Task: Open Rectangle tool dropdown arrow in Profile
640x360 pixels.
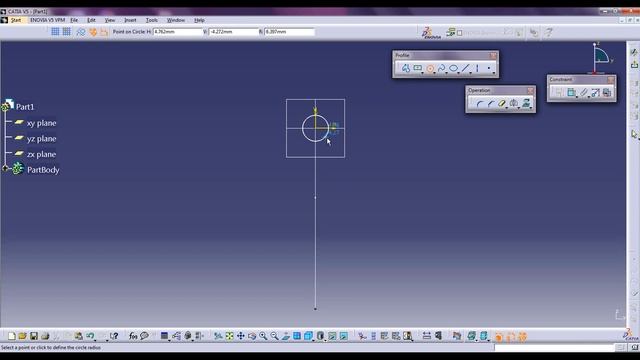Action: [422, 73]
